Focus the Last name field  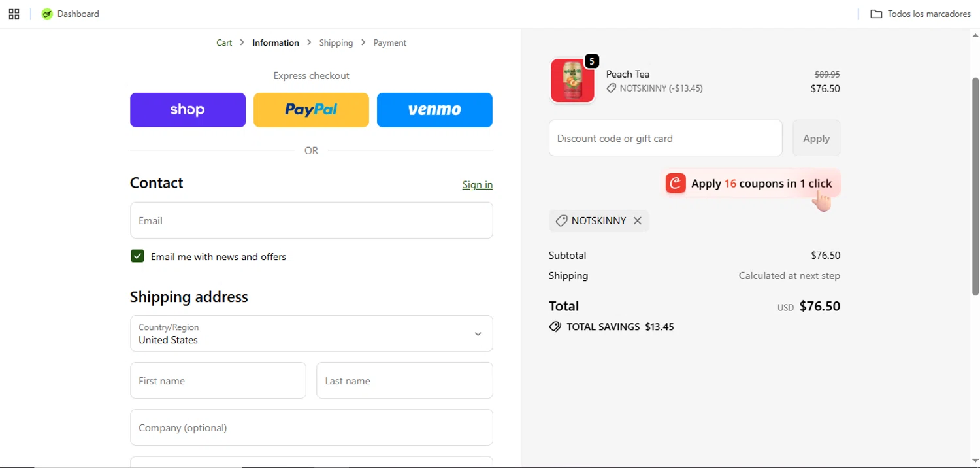click(404, 380)
